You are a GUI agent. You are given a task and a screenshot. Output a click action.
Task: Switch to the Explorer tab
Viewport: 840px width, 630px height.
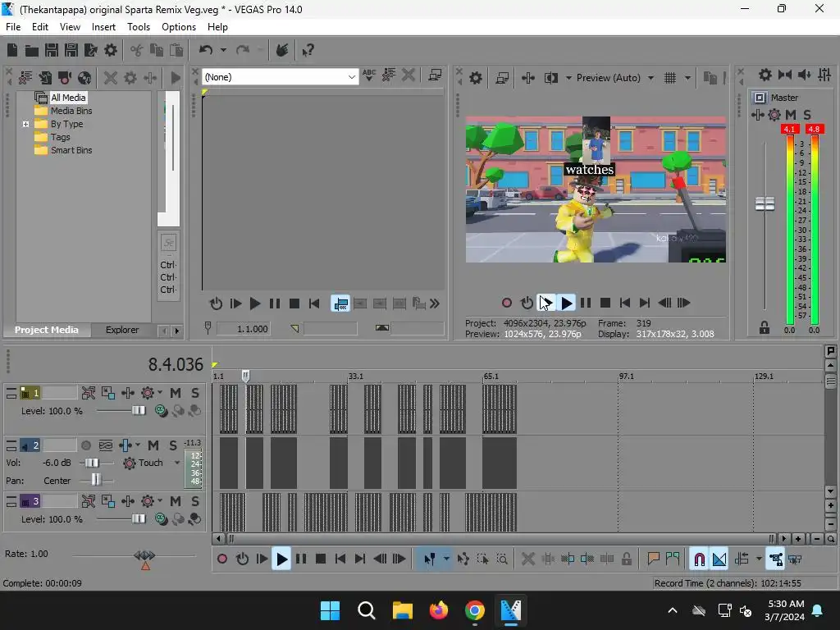[121, 330]
